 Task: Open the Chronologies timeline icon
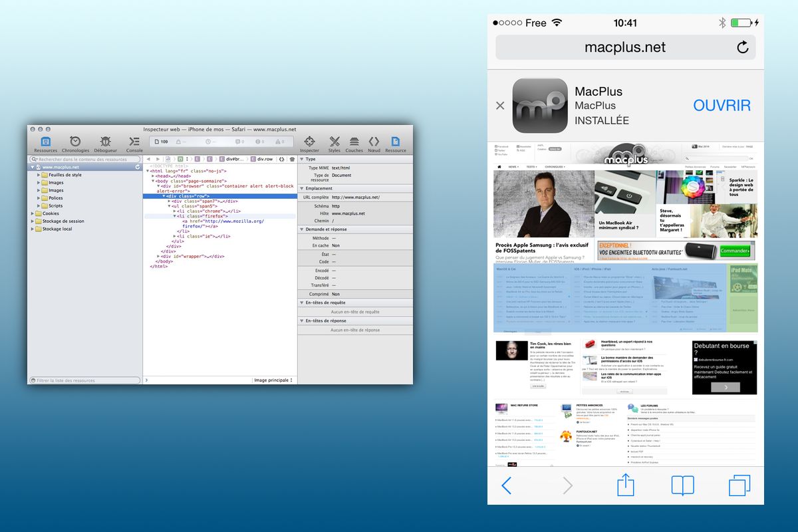coord(75,142)
